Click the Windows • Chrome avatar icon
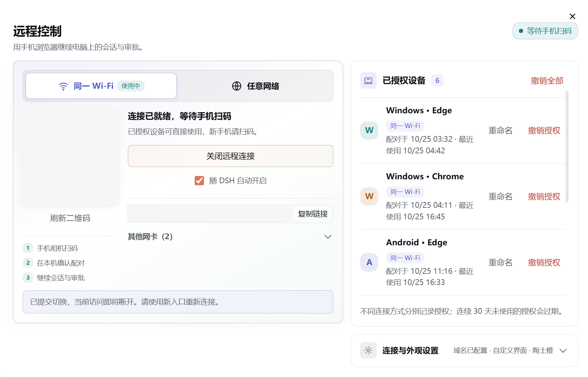Image resolution: width=588 pixels, height=377 pixels. [x=369, y=196]
